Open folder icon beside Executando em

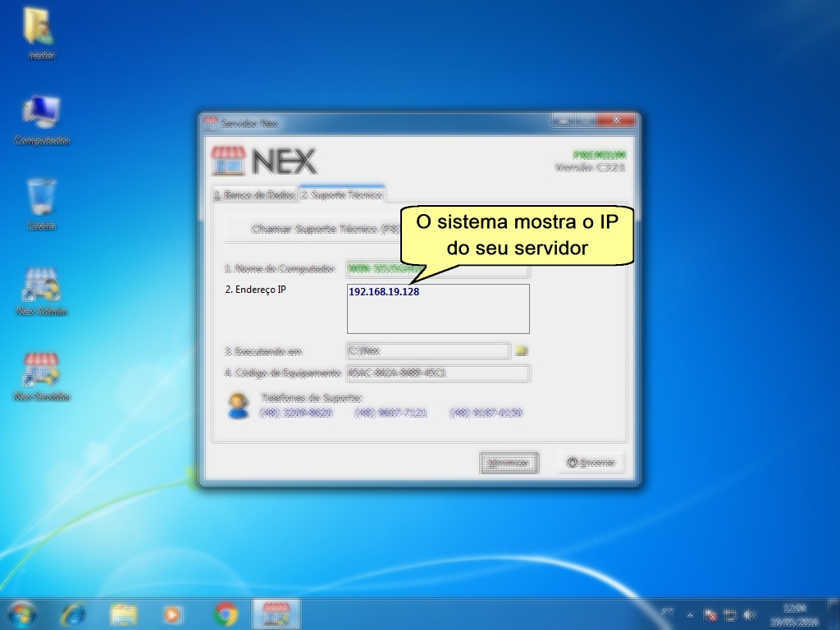pos(521,351)
